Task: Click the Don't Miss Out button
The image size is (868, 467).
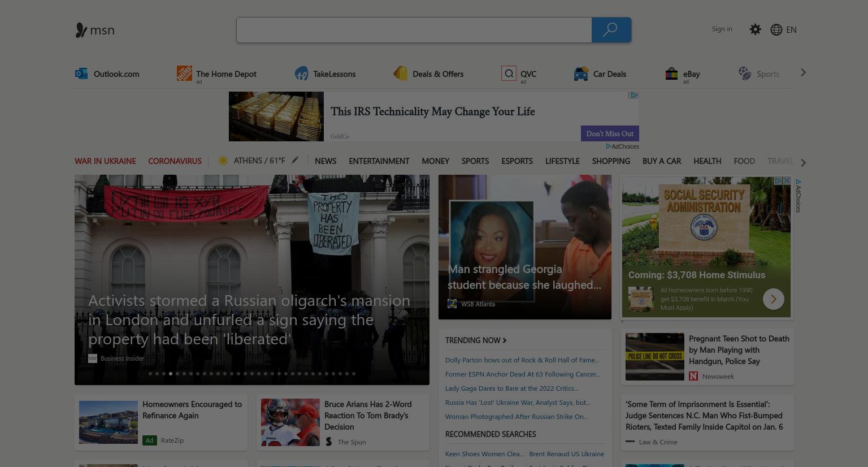Action: coord(610,133)
